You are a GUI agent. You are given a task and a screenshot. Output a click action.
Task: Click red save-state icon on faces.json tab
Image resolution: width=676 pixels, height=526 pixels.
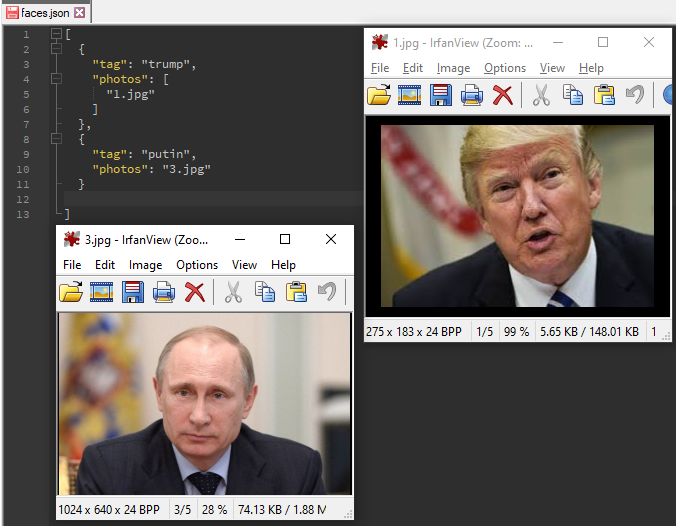[x=12, y=13]
